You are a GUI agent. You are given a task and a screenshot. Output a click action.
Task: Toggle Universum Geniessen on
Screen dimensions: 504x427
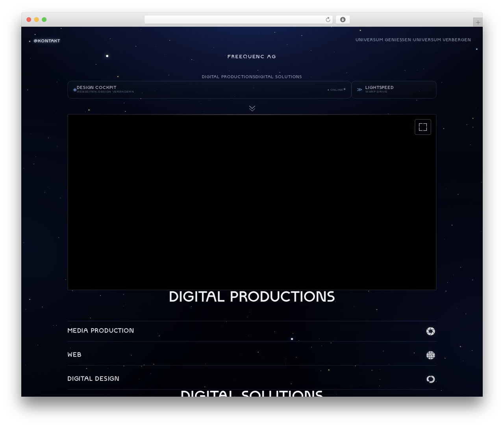(383, 40)
